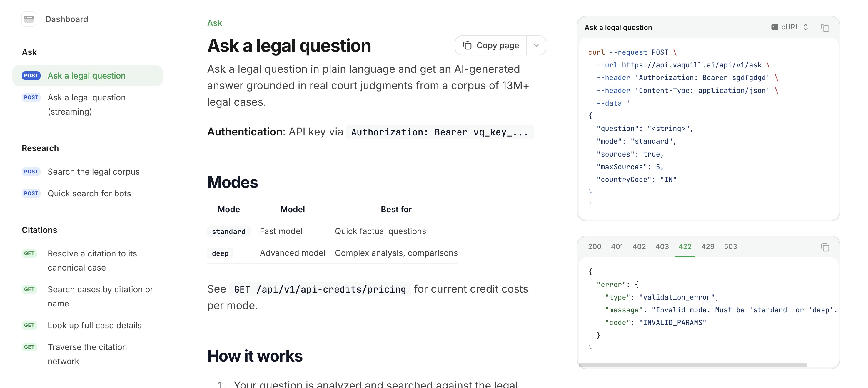868x388 pixels.
Task: Click the terminal icon beside cURL
Action: tap(774, 27)
